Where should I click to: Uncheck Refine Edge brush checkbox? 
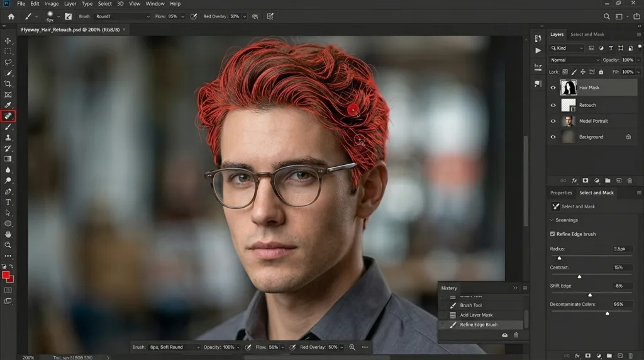pyautogui.click(x=552, y=234)
